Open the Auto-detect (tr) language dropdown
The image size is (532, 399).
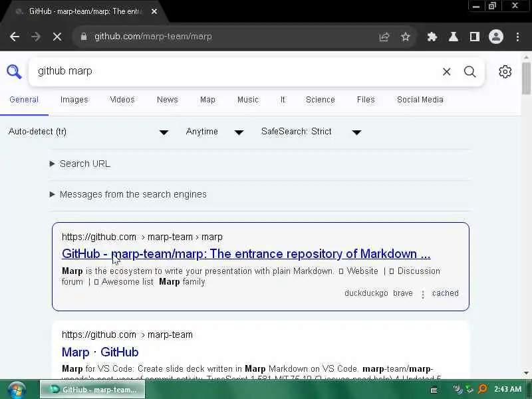(88, 132)
